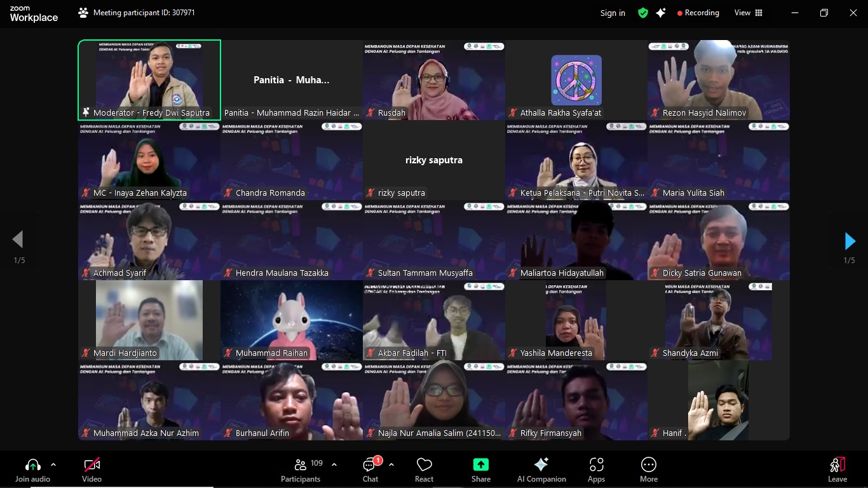Click the Recording indicator
This screenshot has height=488, width=868.
tap(698, 13)
